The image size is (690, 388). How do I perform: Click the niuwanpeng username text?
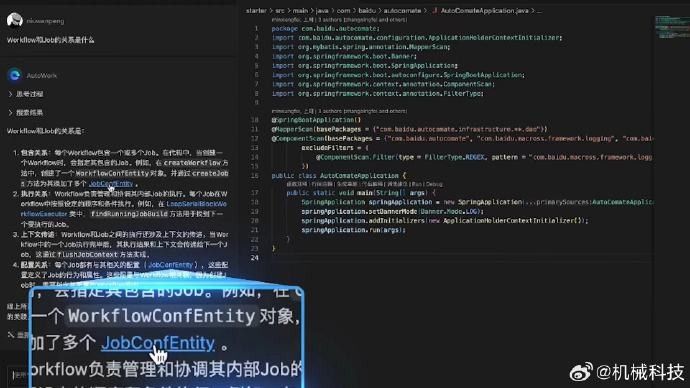pos(45,21)
